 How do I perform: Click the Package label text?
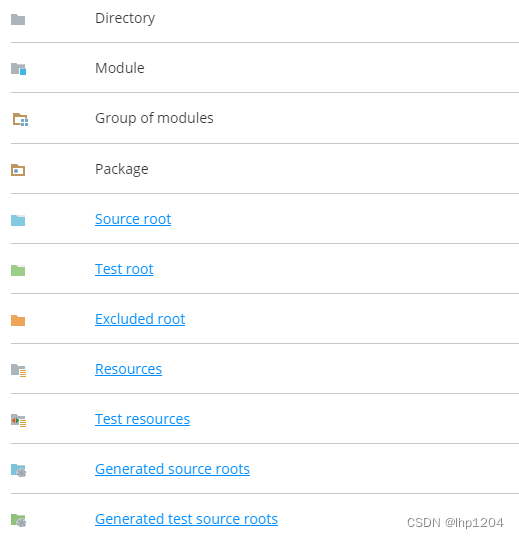(122, 169)
